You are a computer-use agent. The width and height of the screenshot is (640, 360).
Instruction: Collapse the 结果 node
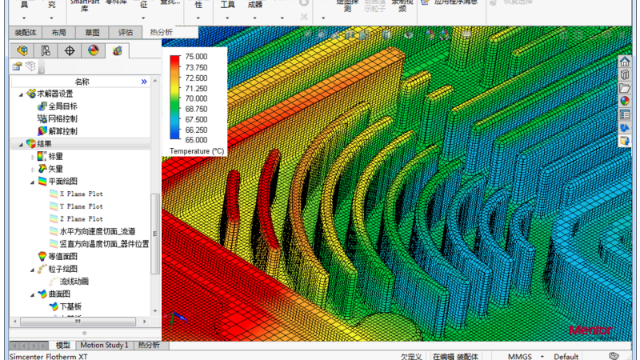[21, 144]
